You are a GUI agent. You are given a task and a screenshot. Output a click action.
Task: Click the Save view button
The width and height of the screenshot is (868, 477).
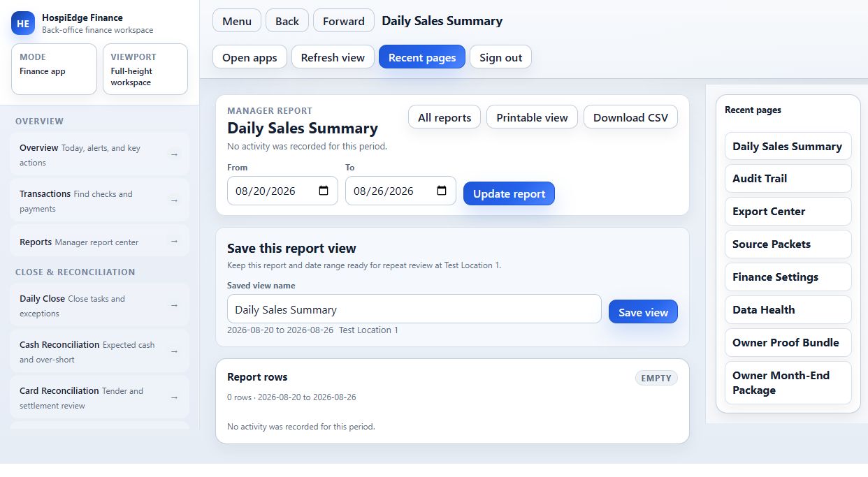pos(643,312)
